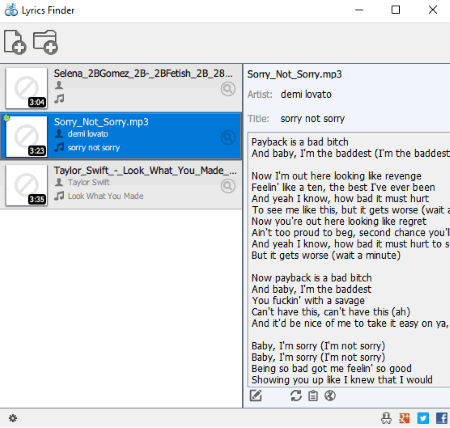Share via the Twitter icon
The image size is (450, 428).
[423, 418]
